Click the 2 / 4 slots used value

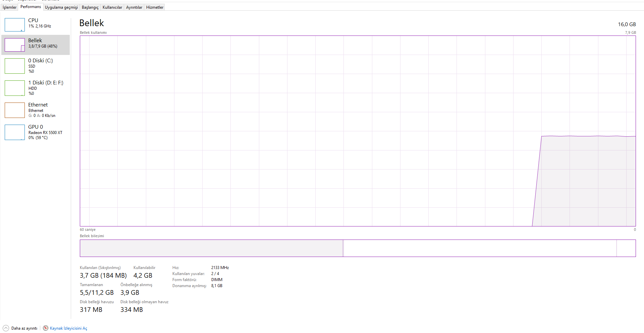pyautogui.click(x=215, y=274)
